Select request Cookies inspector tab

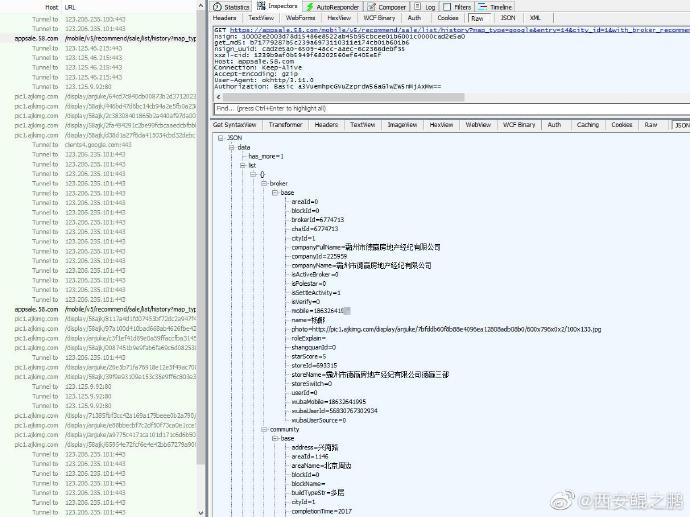448,18
